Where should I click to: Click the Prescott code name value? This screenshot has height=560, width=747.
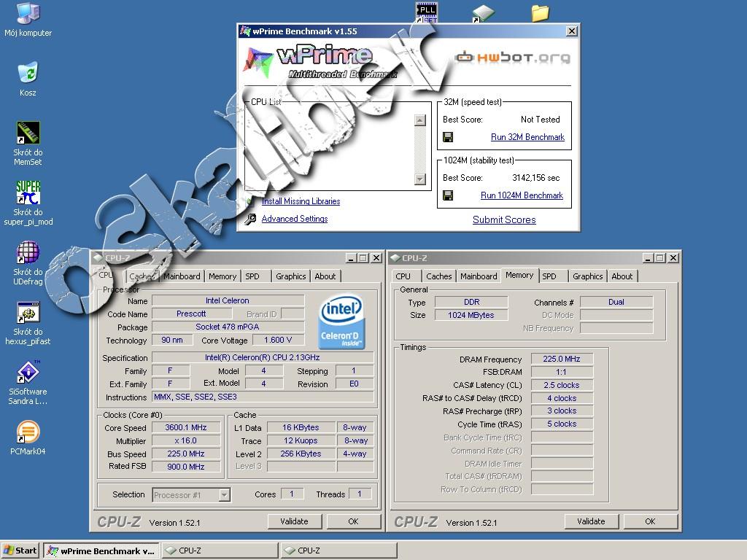point(192,314)
